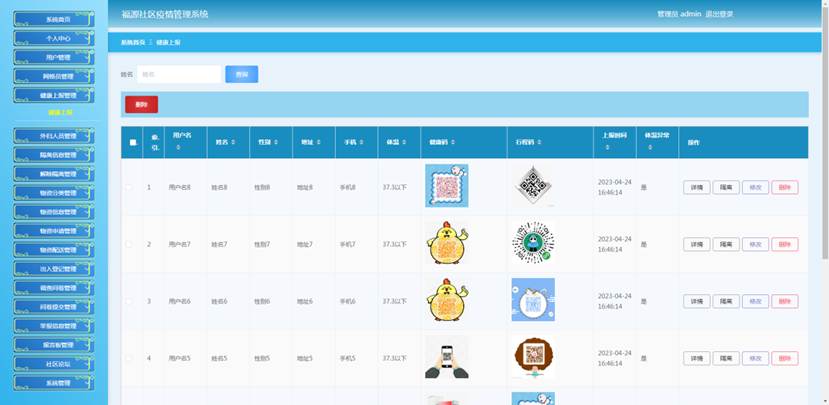Click 删除 button for row 用户名6
829x405 pixels.
click(785, 301)
